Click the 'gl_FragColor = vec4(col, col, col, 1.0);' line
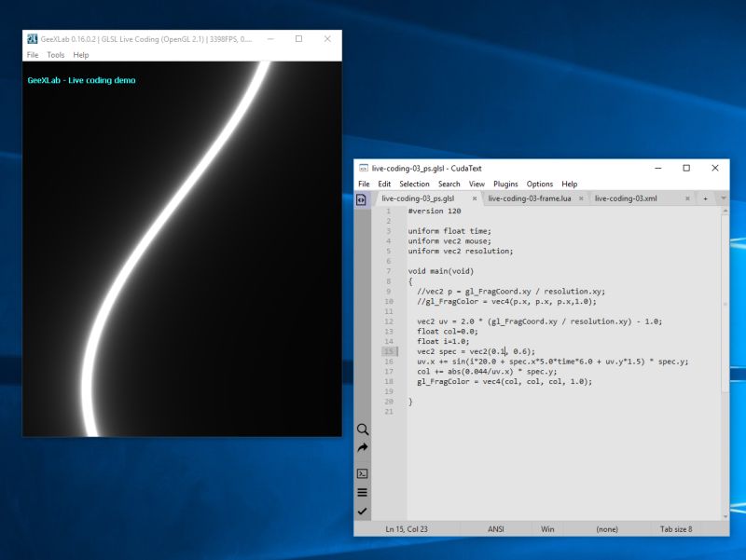The image size is (746, 560). pyautogui.click(x=504, y=381)
